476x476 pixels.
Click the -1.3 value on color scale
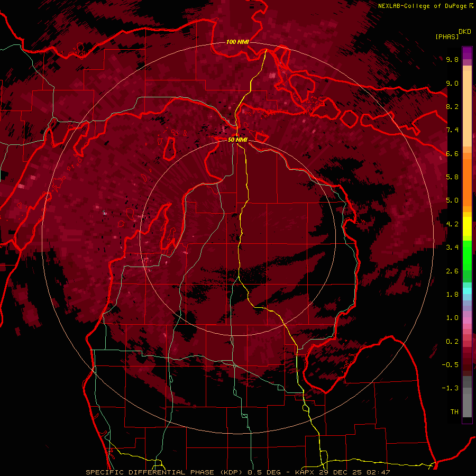coord(450,388)
